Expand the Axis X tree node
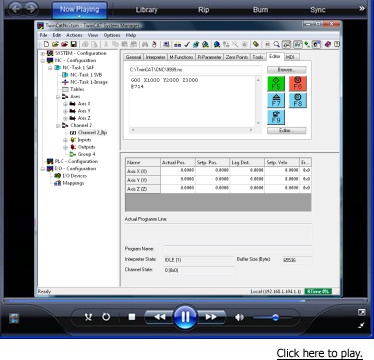 click(65, 104)
